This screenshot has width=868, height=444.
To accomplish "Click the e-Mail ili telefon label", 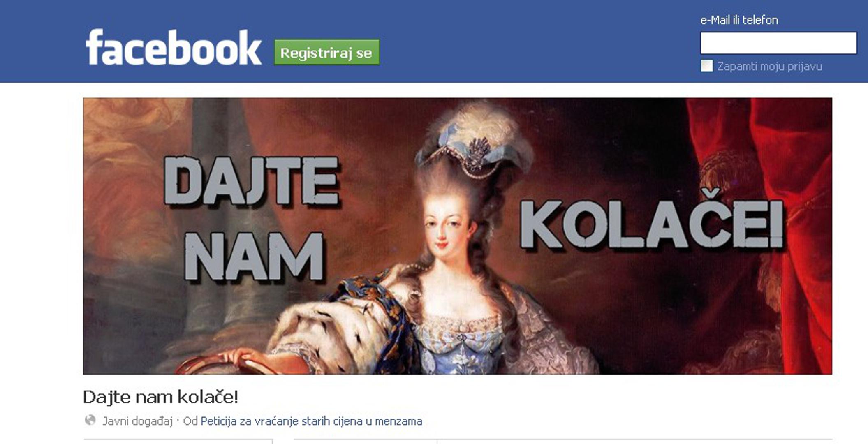I will (x=739, y=20).
